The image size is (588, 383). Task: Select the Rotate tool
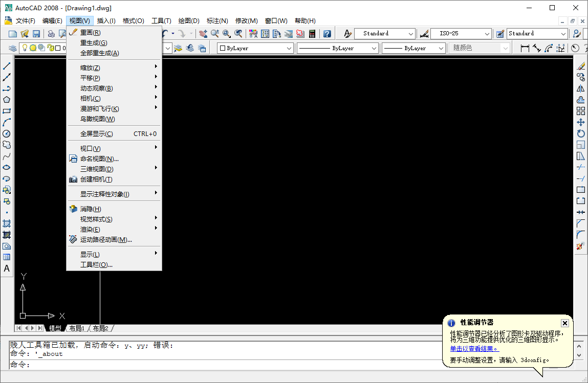[x=581, y=133]
